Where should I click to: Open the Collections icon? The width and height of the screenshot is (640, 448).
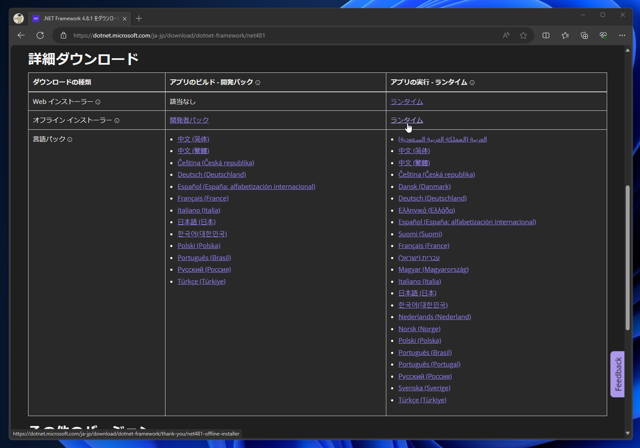[x=584, y=35]
